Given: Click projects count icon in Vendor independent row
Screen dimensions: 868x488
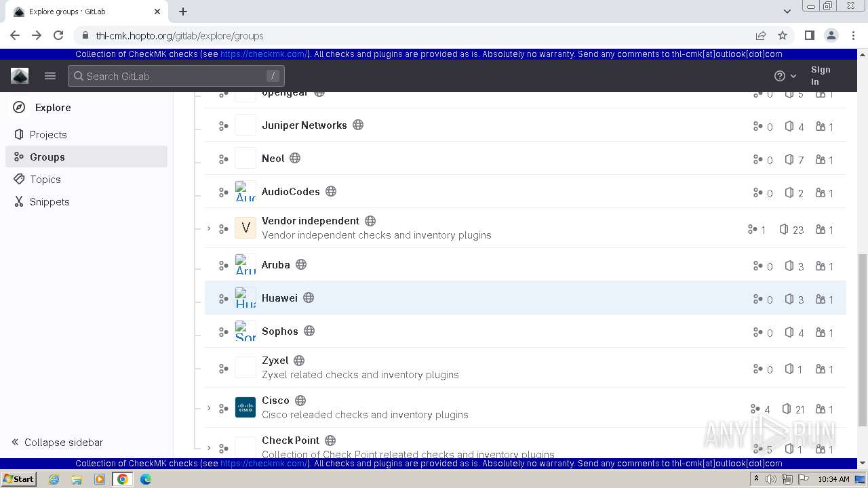Looking at the screenshot, I should coord(784,229).
